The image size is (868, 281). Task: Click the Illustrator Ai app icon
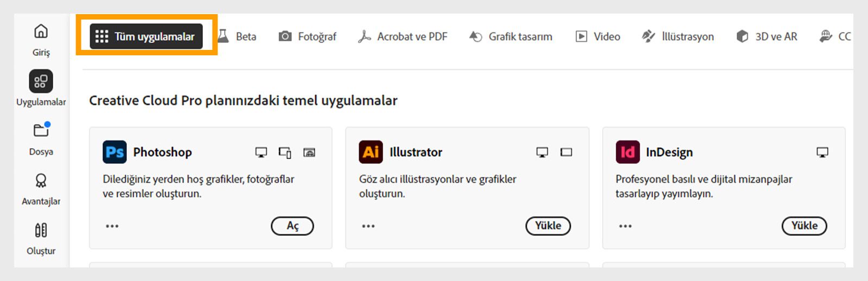coord(371,152)
